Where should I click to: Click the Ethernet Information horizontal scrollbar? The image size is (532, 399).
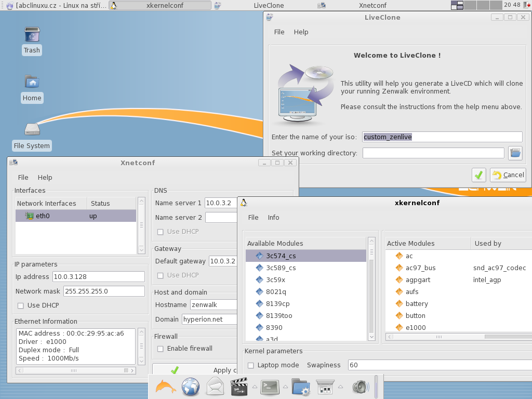tap(76, 370)
